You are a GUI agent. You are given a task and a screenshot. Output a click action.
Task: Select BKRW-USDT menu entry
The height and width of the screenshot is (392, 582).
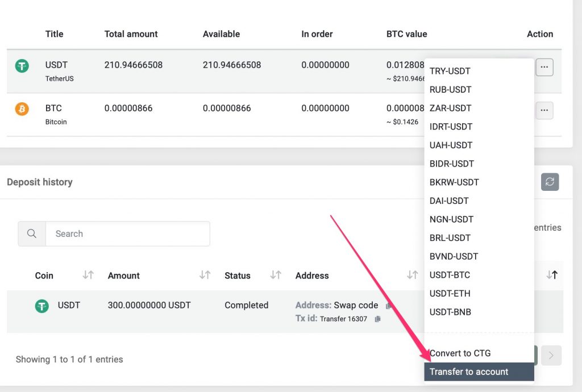click(479, 182)
